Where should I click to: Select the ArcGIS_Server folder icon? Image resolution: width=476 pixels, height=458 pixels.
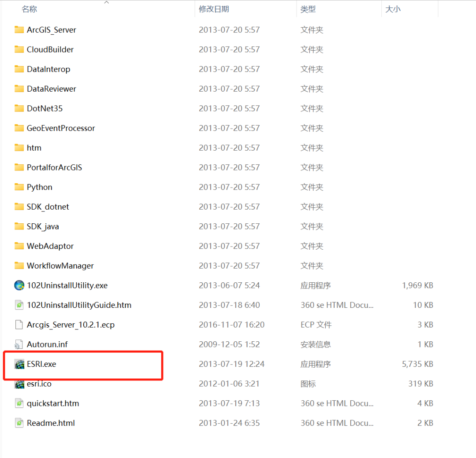click(19, 30)
